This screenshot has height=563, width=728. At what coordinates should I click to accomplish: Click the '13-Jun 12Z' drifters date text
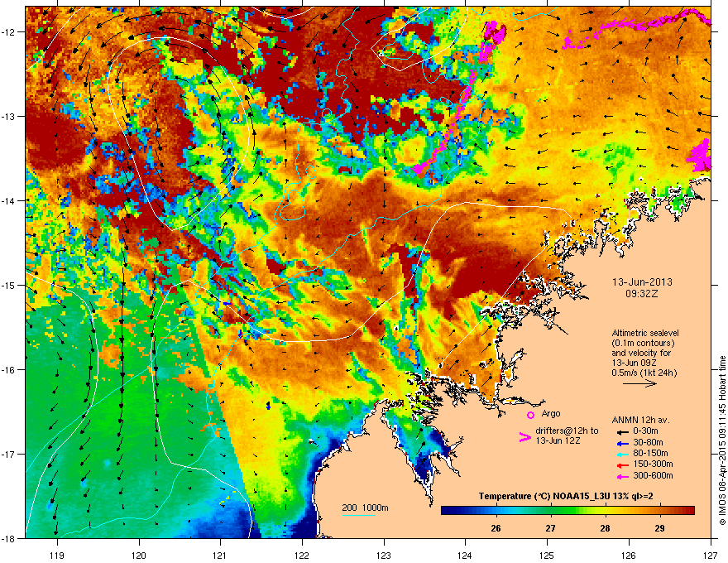pos(558,440)
